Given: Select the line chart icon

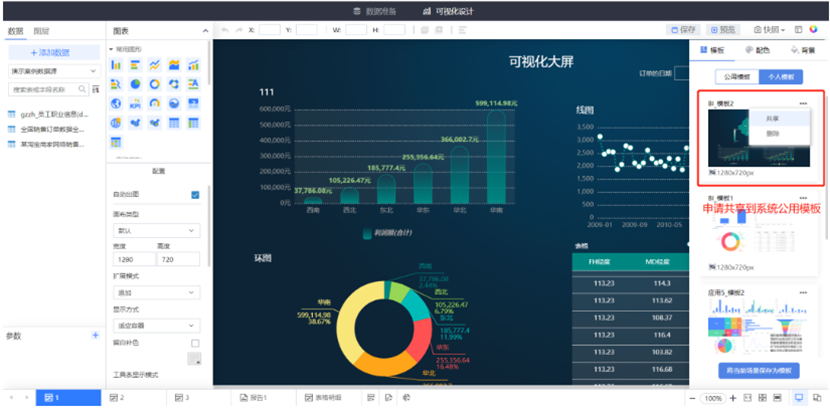Looking at the screenshot, I should coord(155,65).
